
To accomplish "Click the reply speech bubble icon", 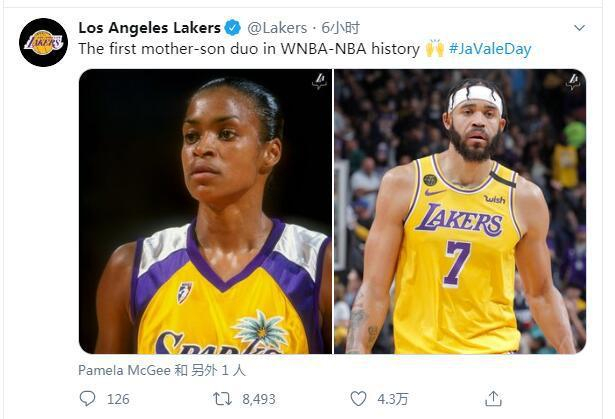I will pyautogui.click(x=88, y=398).
